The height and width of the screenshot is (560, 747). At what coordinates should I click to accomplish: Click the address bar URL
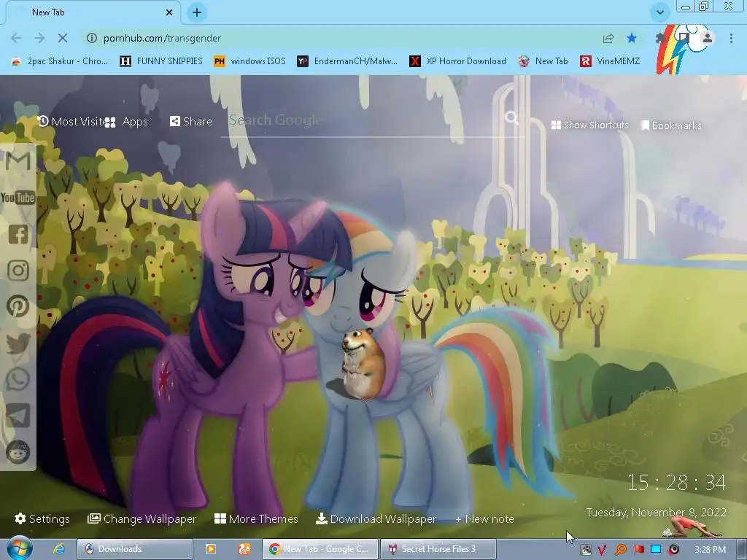(162, 38)
